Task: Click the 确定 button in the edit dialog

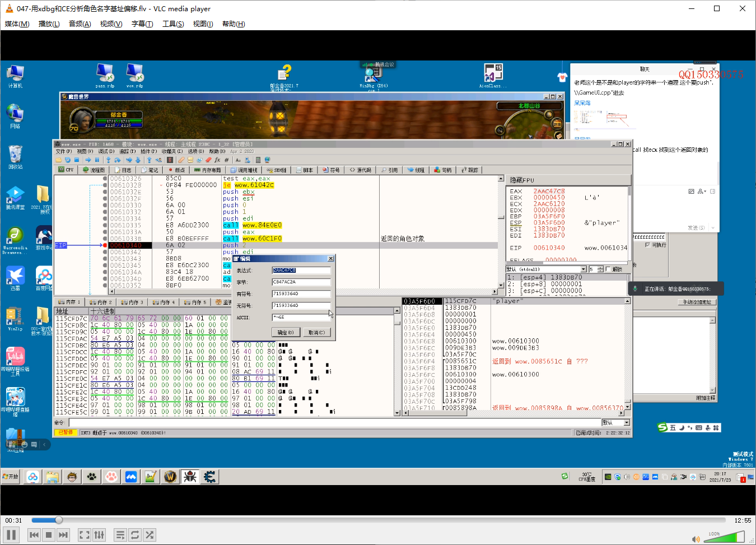Action: coord(286,332)
